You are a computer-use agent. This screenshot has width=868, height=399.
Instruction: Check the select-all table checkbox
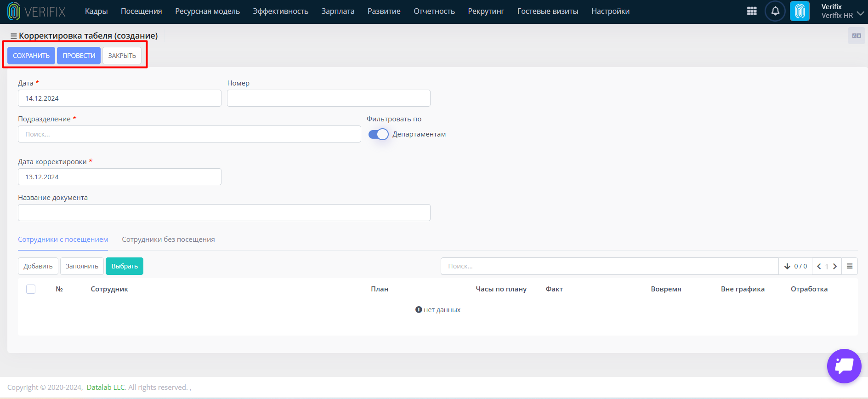coord(31,289)
